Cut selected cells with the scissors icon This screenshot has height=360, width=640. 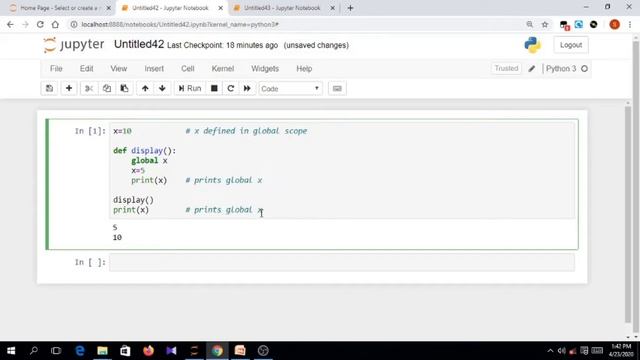point(89,89)
